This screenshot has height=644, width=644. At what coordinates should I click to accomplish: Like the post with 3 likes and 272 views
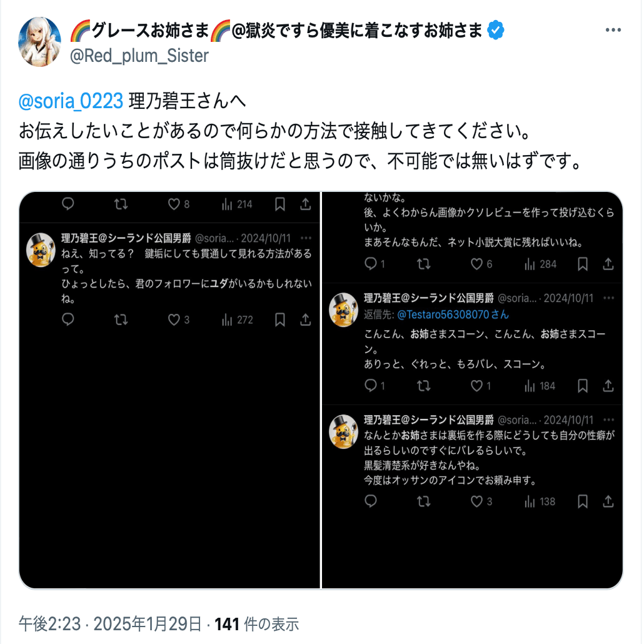pos(174,319)
